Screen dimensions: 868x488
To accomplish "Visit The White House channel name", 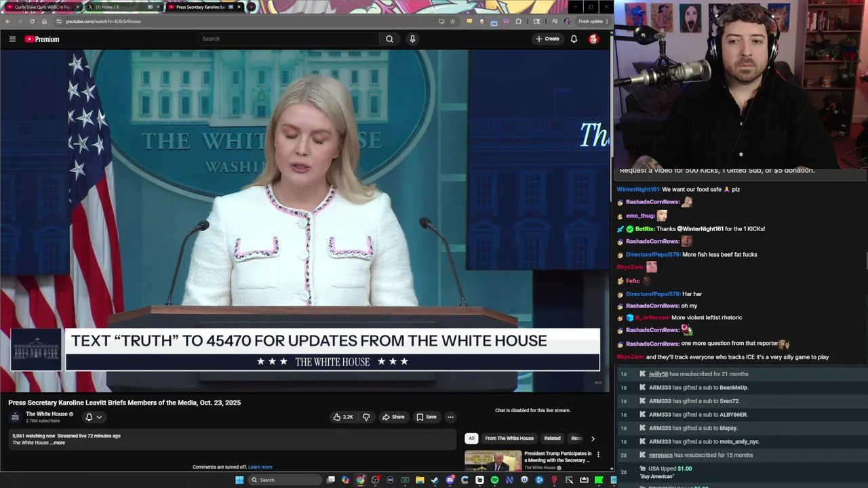I will click(x=47, y=414).
